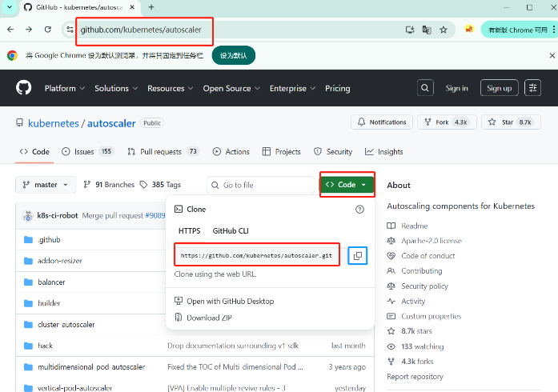Click the browser address bar URL
Screen dimensions: 558x392
click(141, 30)
